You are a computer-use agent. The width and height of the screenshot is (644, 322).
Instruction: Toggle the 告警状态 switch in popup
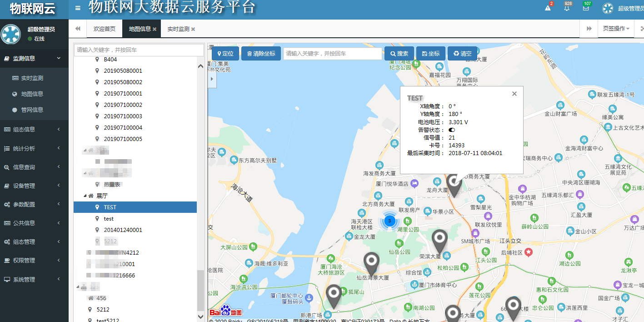coord(452,130)
